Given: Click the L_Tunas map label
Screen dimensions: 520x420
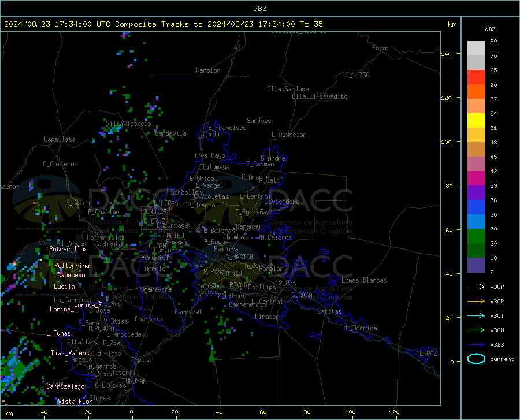Looking at the screenshot, I should tap(58, 333).
